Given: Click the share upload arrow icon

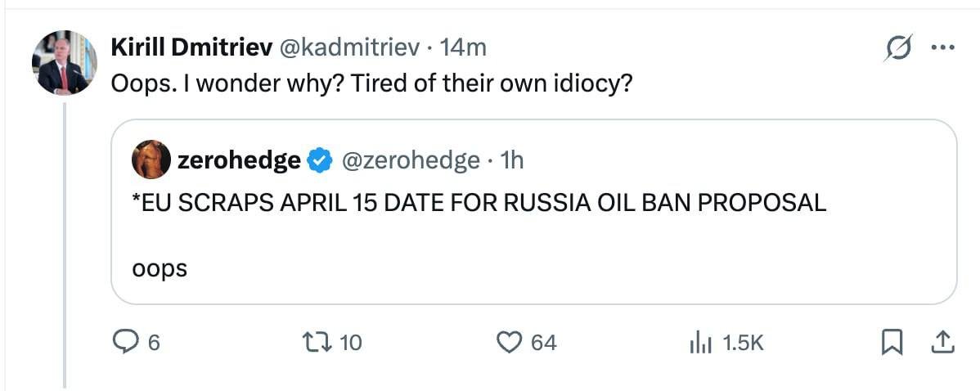Looking at the screenshot, I should tap(942, 342).
